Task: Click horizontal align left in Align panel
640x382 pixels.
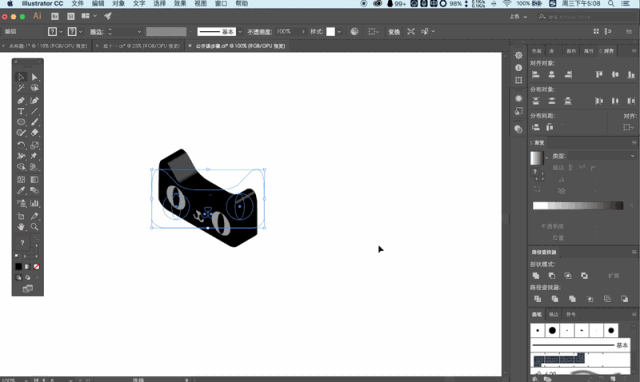Action: point(536,75)
